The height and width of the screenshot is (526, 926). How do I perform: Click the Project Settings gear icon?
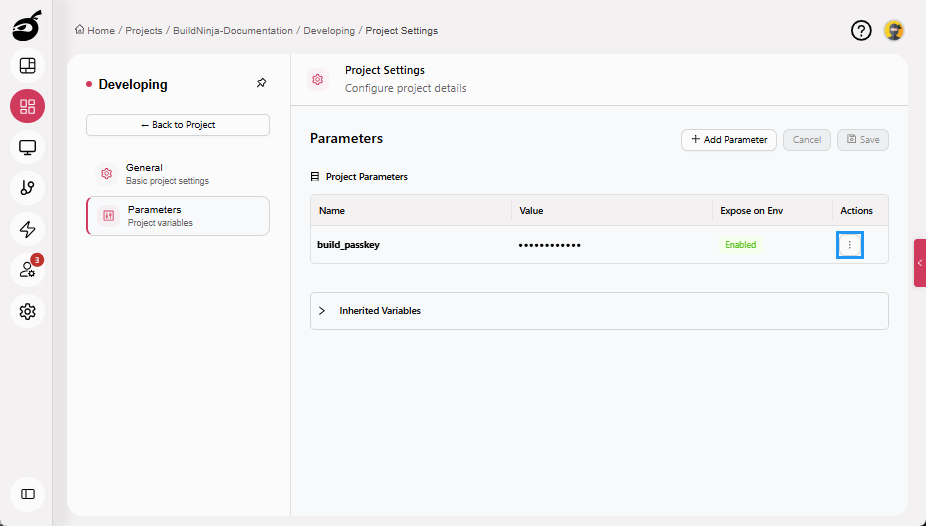(x=318, y=79)
